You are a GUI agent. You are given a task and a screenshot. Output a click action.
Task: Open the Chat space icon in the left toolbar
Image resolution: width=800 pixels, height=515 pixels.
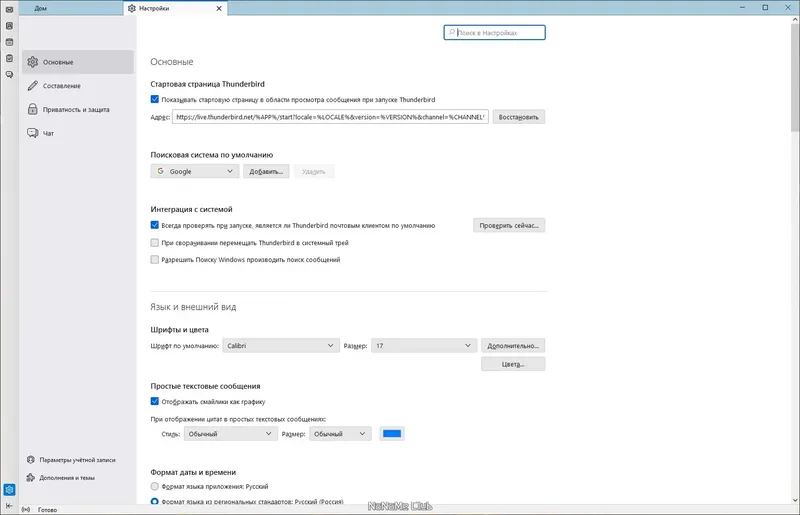tap(9, 75)
